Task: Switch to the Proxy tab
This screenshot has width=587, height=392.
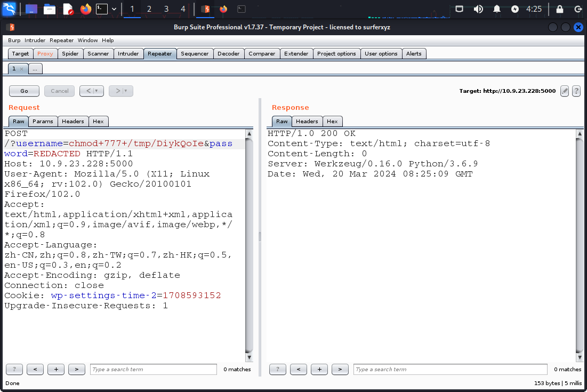Action: pyautogui.click(x=45, y=53)
